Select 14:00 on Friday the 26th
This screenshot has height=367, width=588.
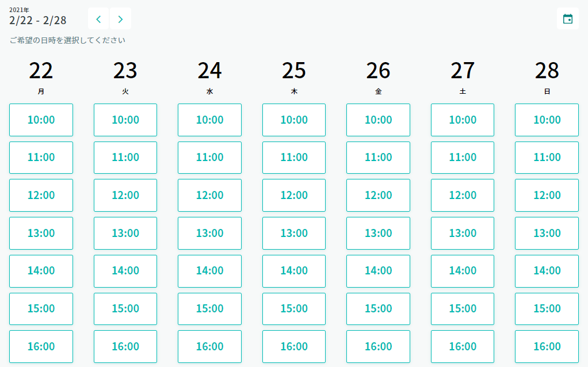click(x=378, y=271)
